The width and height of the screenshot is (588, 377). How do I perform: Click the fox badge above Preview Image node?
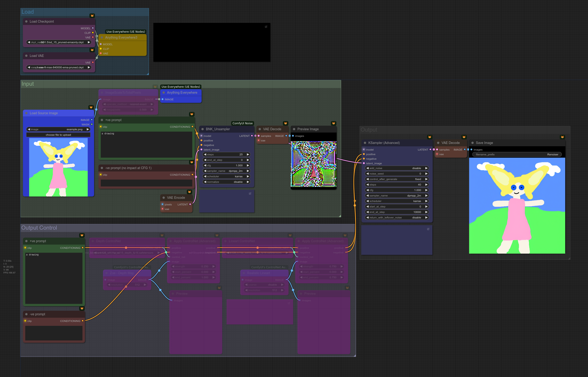[333, 123]
